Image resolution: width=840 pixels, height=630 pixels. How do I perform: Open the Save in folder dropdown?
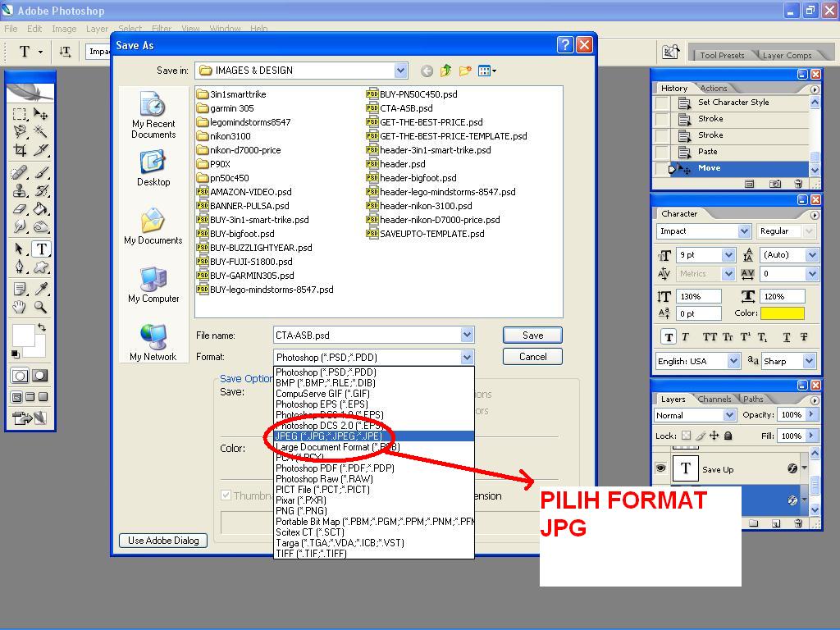400,71
